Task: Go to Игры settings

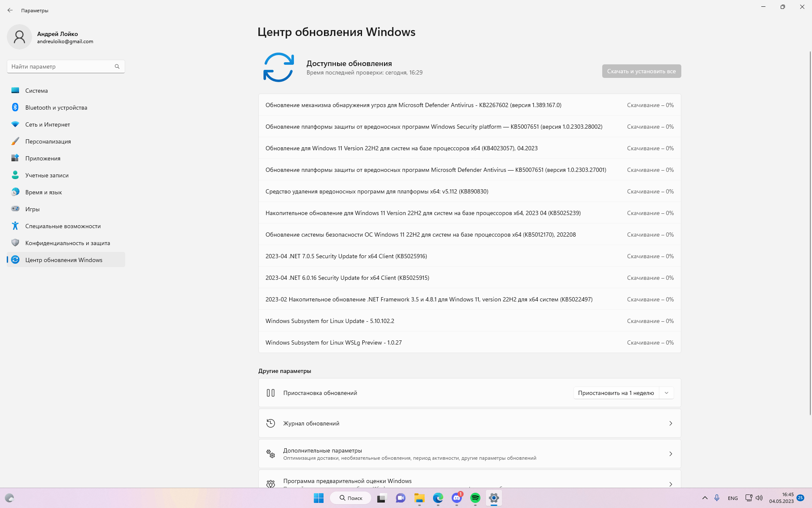Action: (x=66, y=209)
